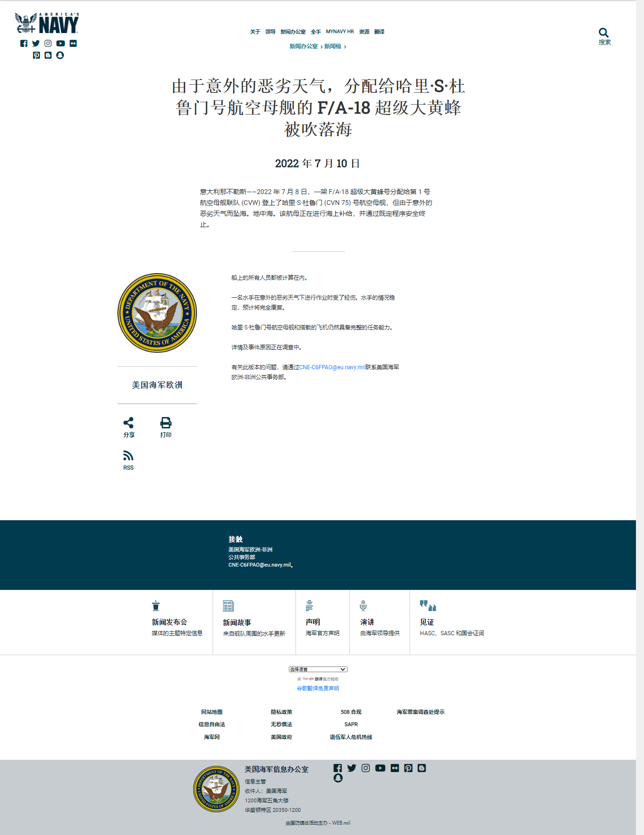
Task: Click the date 2022 年 7 月 10 日
Action: pos(317,163)
